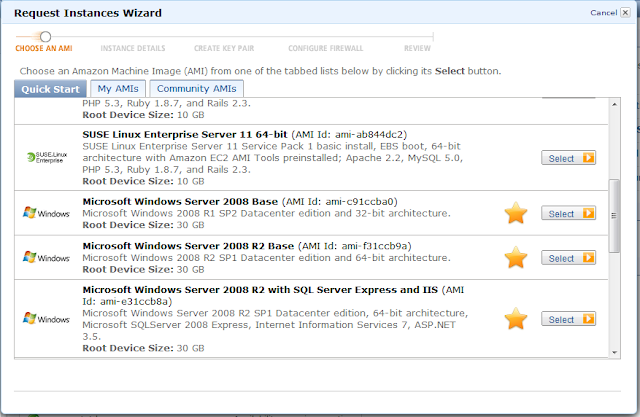Click the title 'Windows Server 2008 R2 with SQL Server Express and IIS'
Viewport: 640px width, 417px height.
pos(260,290)
